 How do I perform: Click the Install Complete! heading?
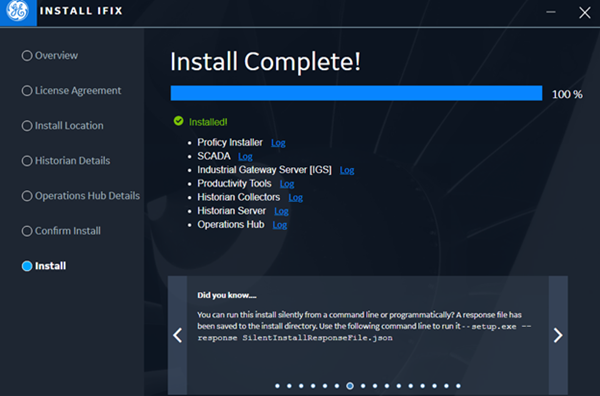pos(265,62)
